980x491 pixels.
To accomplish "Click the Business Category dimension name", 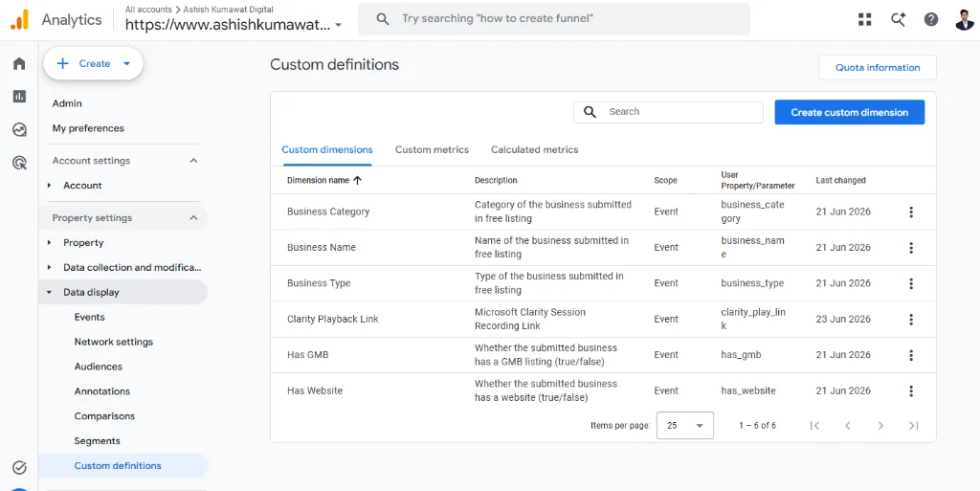I will [328, 212].
